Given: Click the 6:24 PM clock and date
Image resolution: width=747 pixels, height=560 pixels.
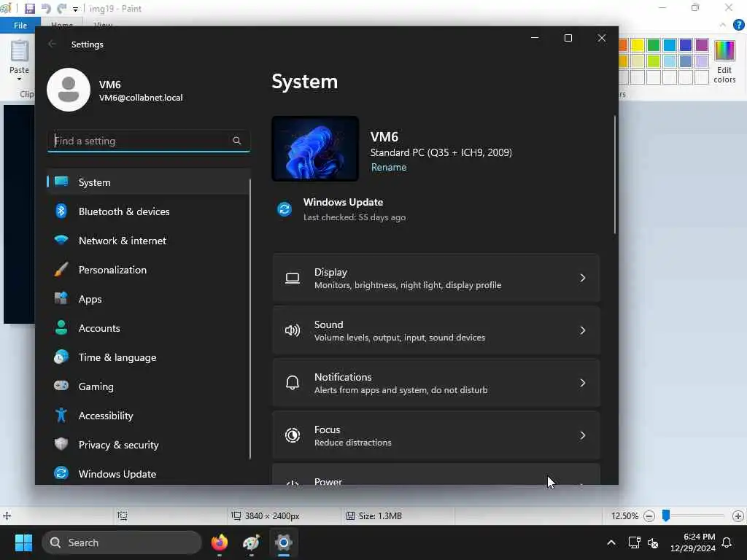Looking at the screenshot, I should (693, 542).
